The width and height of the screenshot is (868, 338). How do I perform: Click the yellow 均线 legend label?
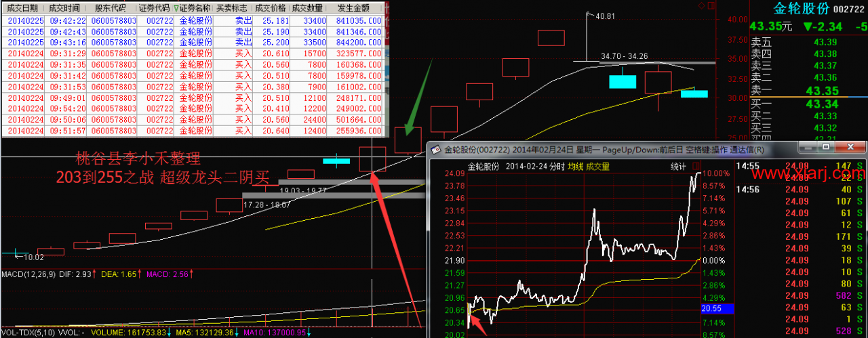tap(576, 165)
